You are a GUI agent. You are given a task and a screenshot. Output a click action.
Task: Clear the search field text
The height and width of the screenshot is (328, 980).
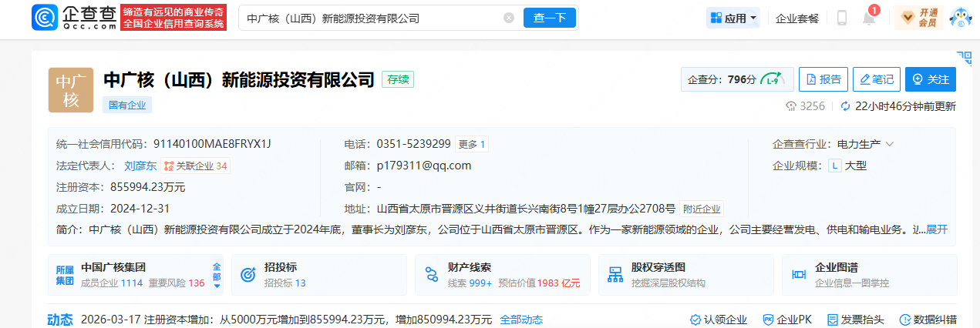point(508,18)
